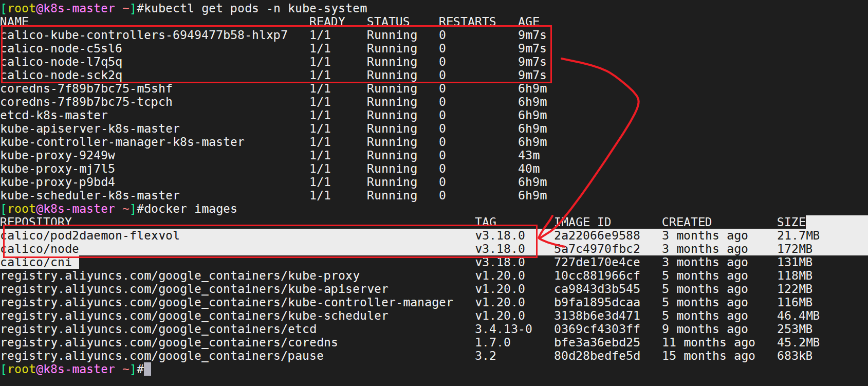Click coredns-7f89b7bc75-tcpch pod name
Viewport: 868px width, 386px height.
click(86, 102)
